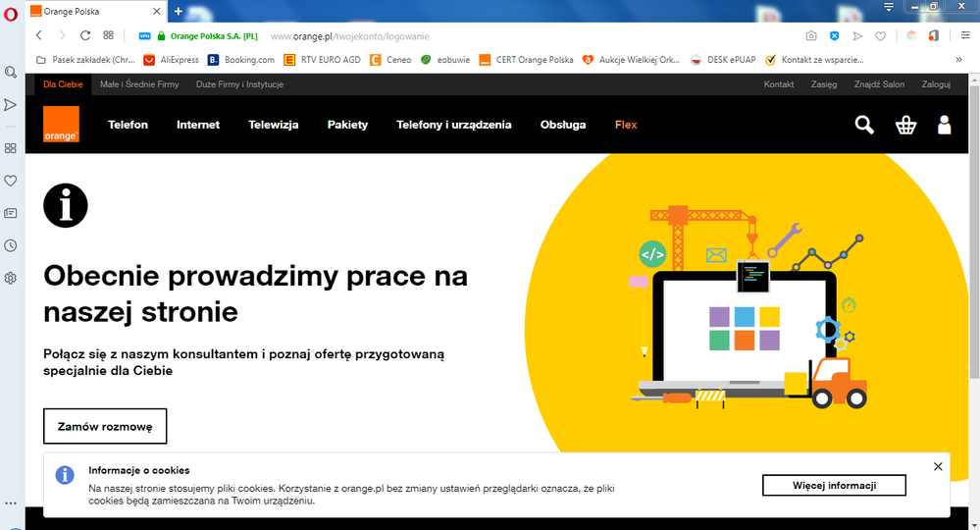Select the Orange Polska browser tab

coord(95,11)
